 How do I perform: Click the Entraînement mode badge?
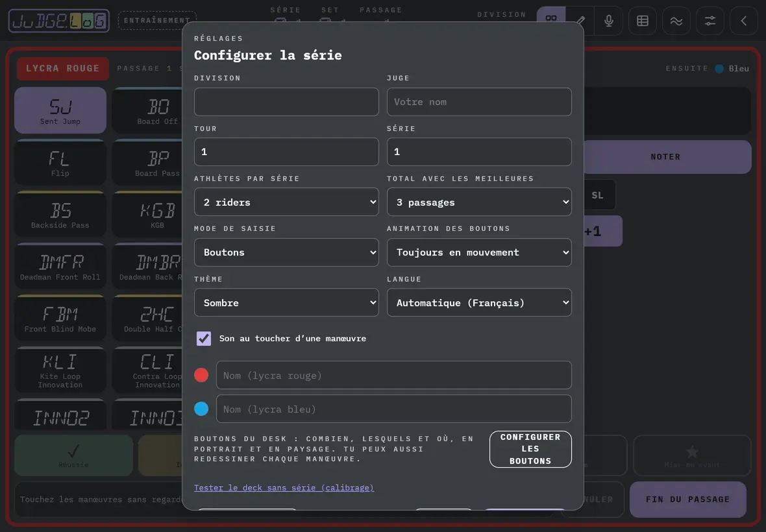tap(157, 21)
